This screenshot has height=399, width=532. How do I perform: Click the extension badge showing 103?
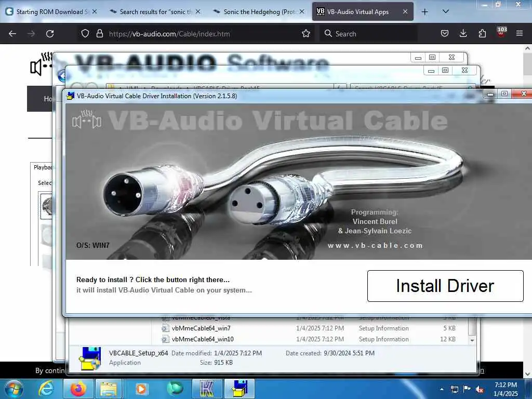coord(501,32)
